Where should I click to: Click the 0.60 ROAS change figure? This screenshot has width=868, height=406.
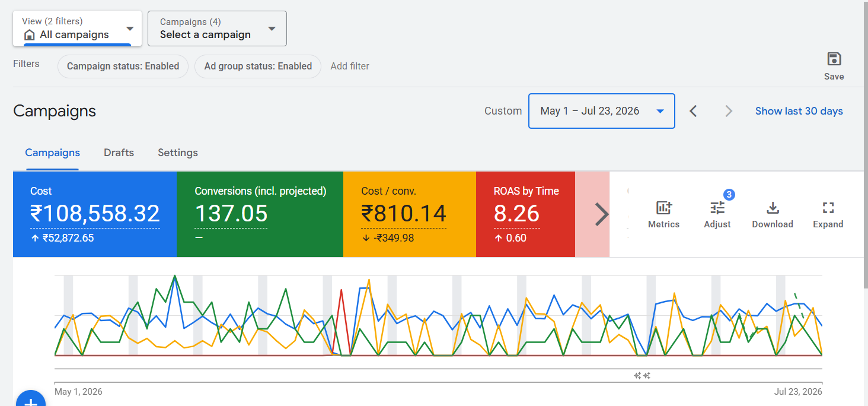(516, 238)
